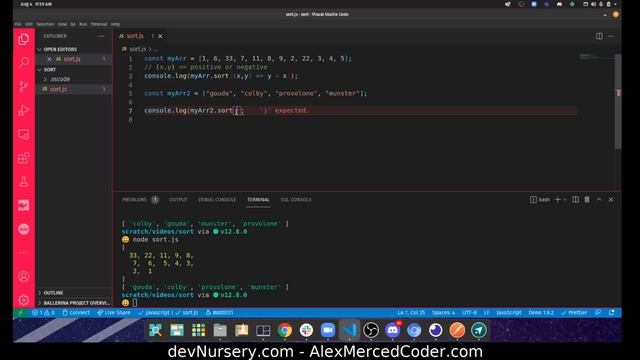The width and height of the screenshot is (640, 360).
Task: Open the Manage gear settings
Action: (x=24, y=300)
